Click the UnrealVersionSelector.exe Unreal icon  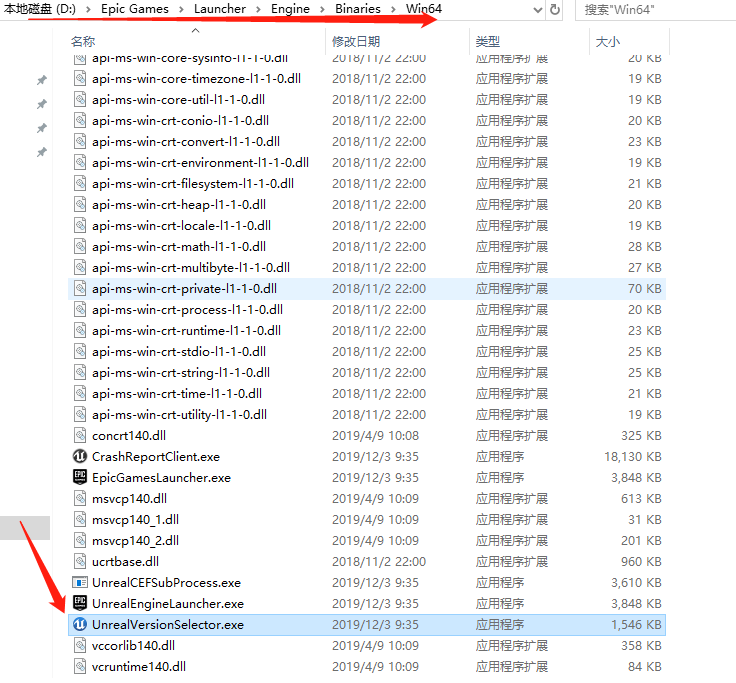coord(80,624)
